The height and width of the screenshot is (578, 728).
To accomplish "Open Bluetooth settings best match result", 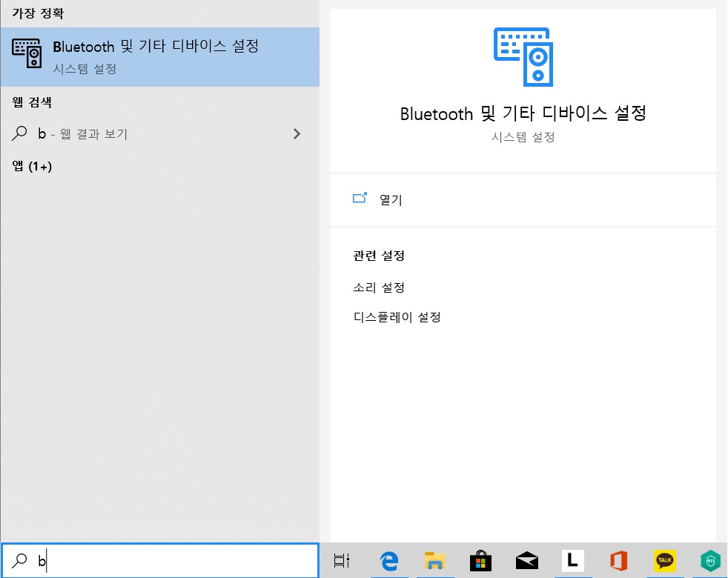I will [159, 56].
